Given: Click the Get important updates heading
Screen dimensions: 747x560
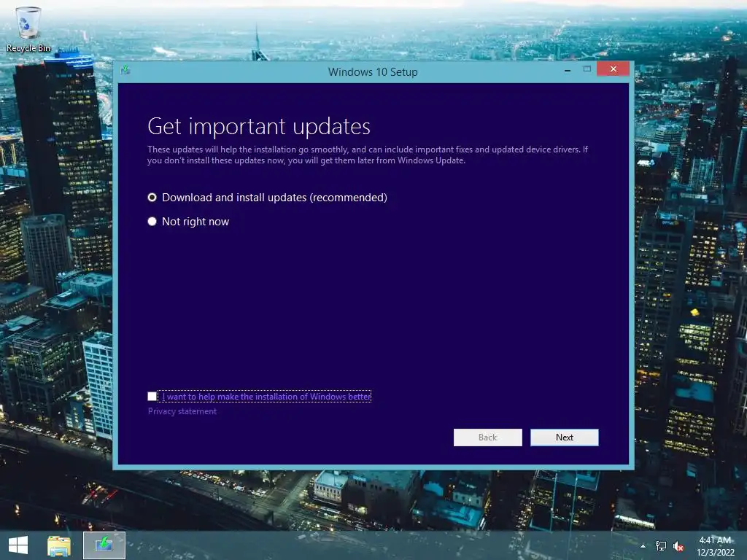Looking at the screenshot, I should tap(259, 126).
